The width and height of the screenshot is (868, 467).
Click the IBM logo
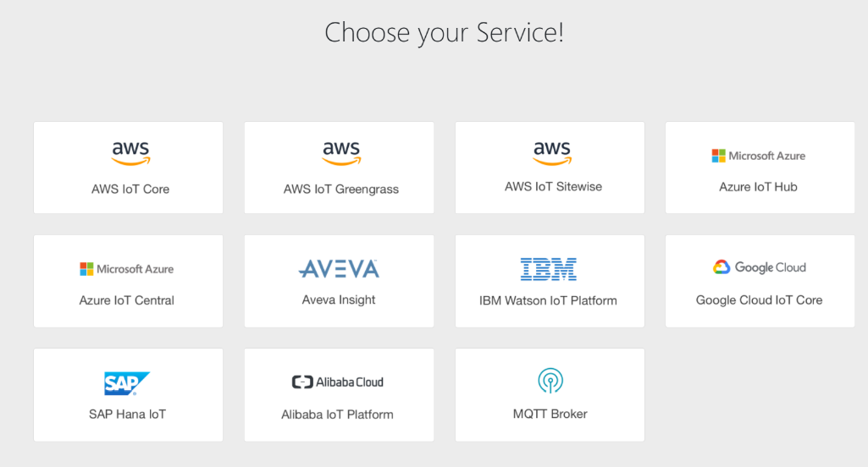click(548, 269)
